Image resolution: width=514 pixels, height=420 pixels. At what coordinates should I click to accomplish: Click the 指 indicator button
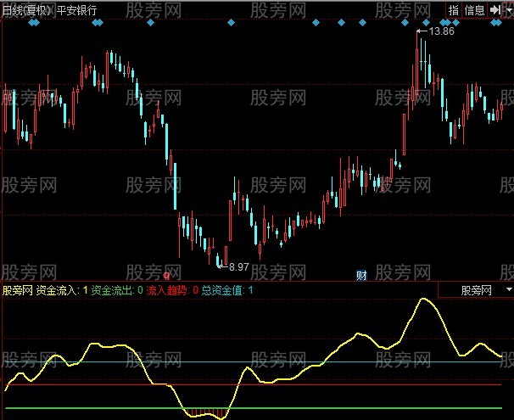pos(454,10)
